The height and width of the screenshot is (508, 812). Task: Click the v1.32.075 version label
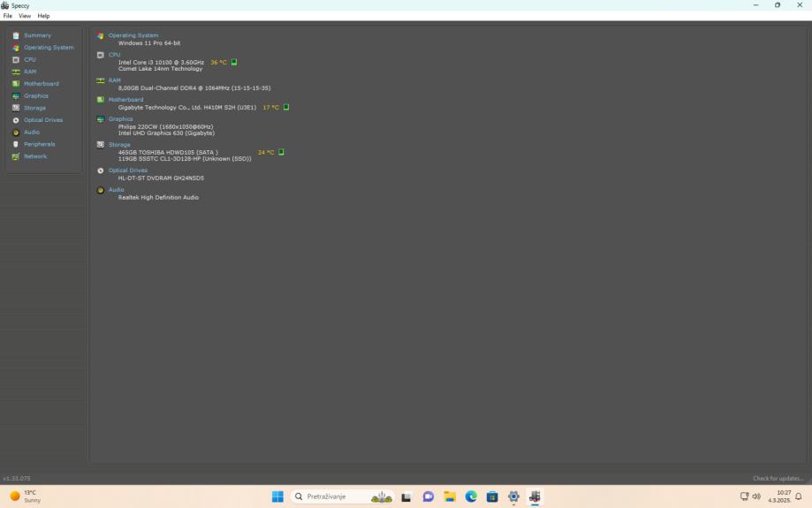click(17, 478)
